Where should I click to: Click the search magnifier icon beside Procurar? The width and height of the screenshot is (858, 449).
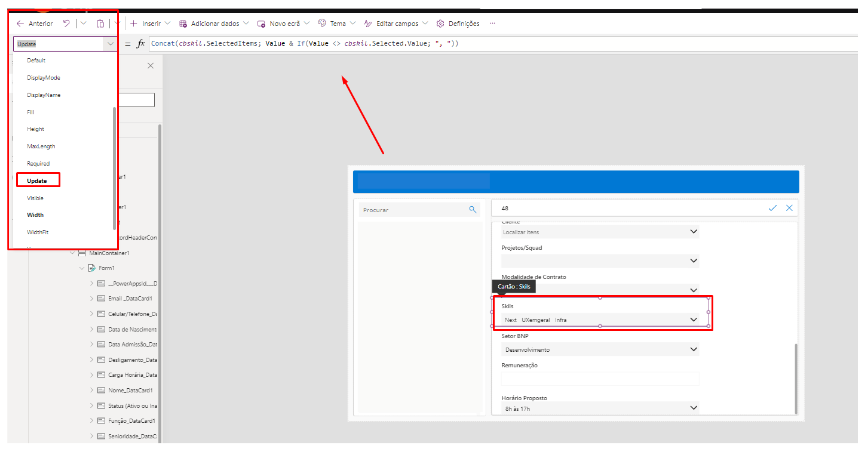[x=473, y=209]
